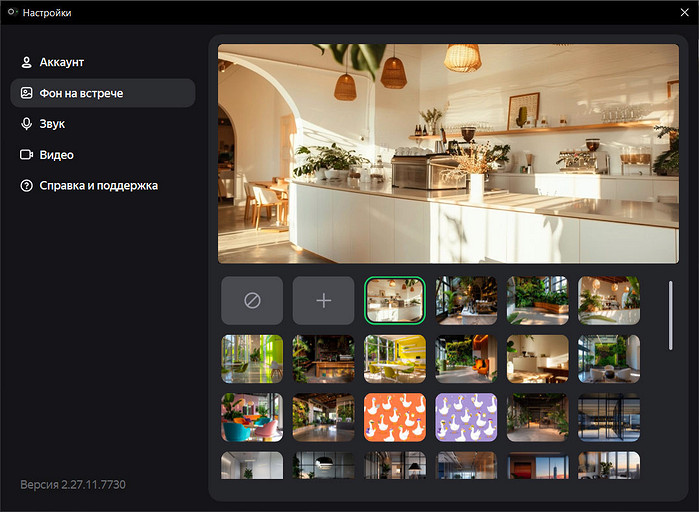699x512 pixels.
Task: Click the no-background (crossed circle) icon
Action: coord(252,300)
